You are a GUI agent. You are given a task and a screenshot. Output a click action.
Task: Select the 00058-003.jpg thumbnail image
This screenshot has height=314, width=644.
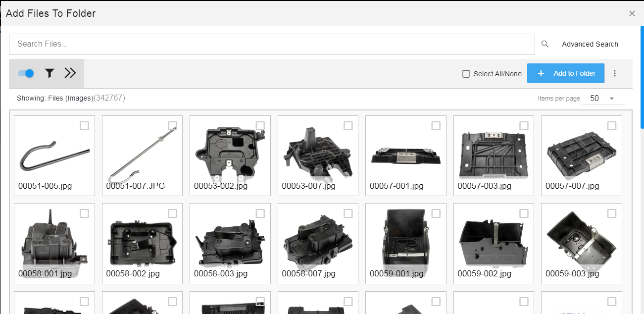click(x=230, y=243)
